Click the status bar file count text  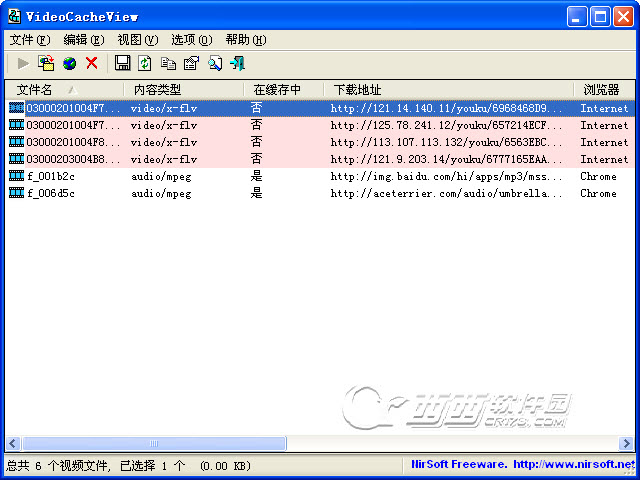129,465
